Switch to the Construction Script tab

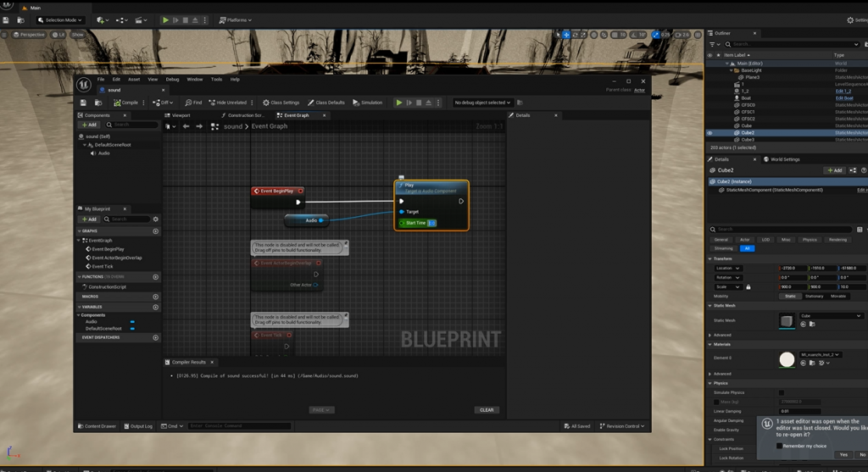point(242,115)
